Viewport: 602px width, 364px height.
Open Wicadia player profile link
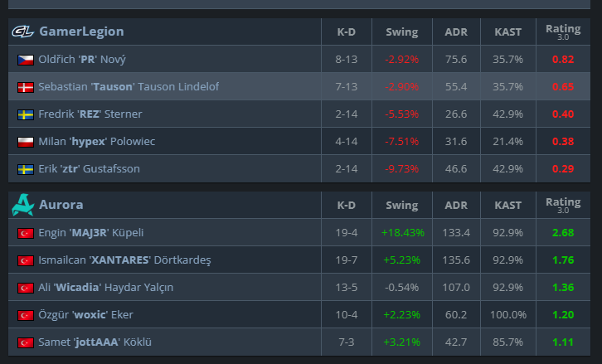[105, 287]
